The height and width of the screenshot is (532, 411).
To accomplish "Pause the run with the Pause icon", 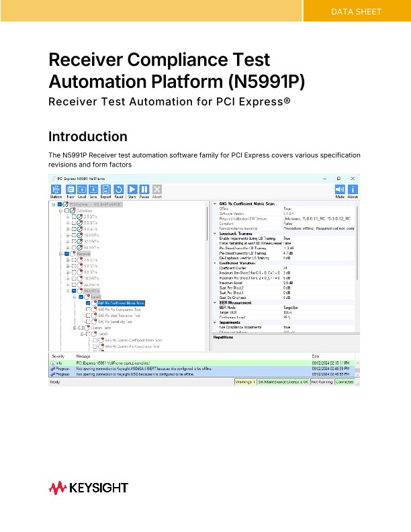I will click(144, 189).
